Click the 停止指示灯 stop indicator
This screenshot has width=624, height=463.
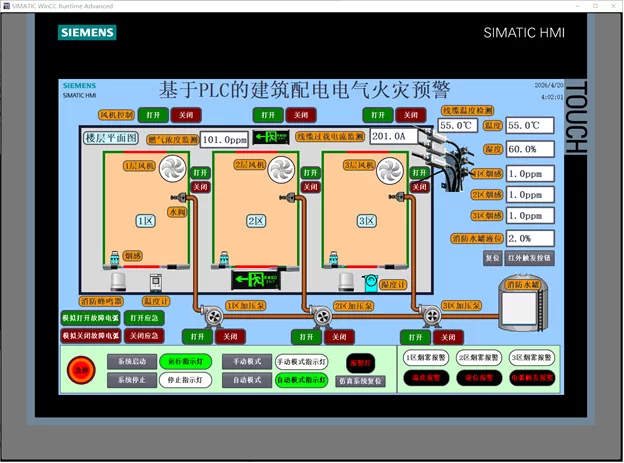(x=185, y=380)
